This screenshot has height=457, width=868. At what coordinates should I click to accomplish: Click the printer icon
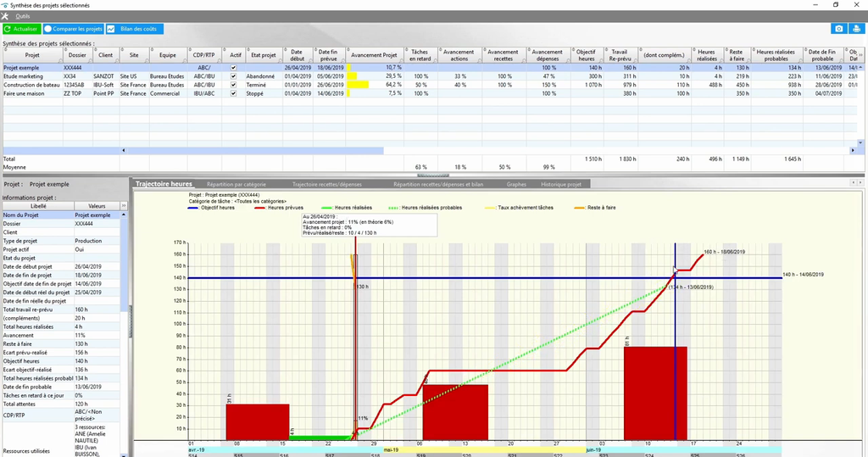[856, 29]
